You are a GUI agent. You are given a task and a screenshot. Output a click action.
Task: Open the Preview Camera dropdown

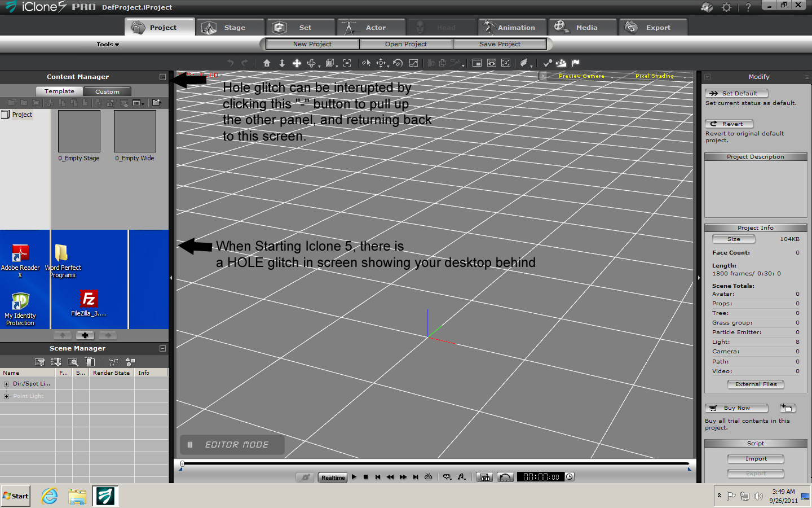click(x=585, y=76)
